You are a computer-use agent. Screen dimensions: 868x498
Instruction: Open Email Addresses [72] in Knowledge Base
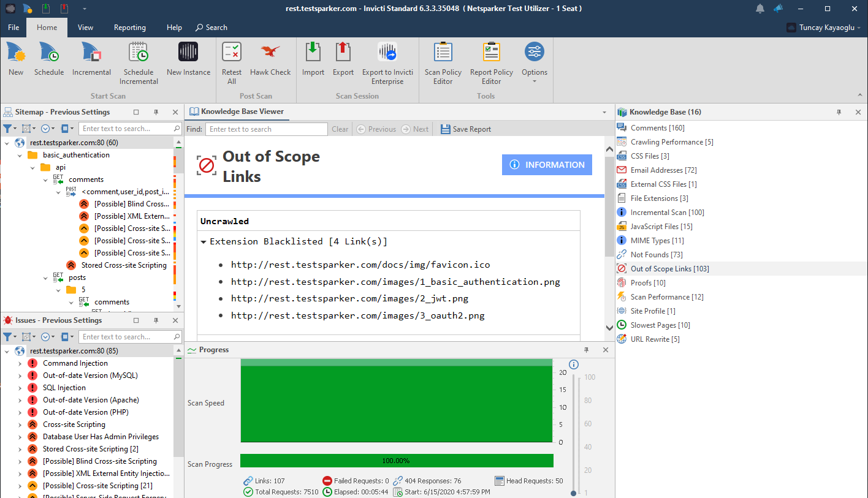[x=664, y=170]
